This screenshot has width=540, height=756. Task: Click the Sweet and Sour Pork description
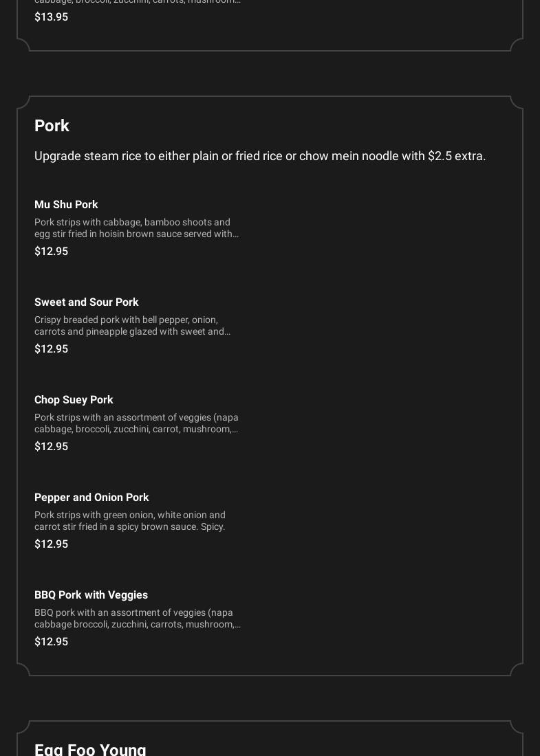tap(133, 326)
